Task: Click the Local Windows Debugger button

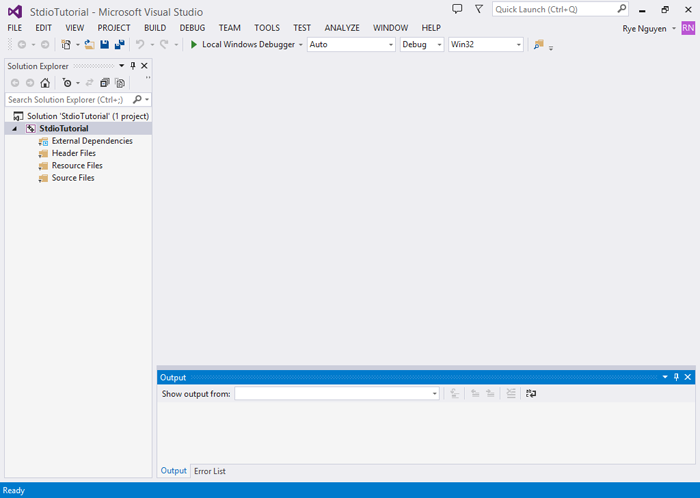Action: pos(243,45)
